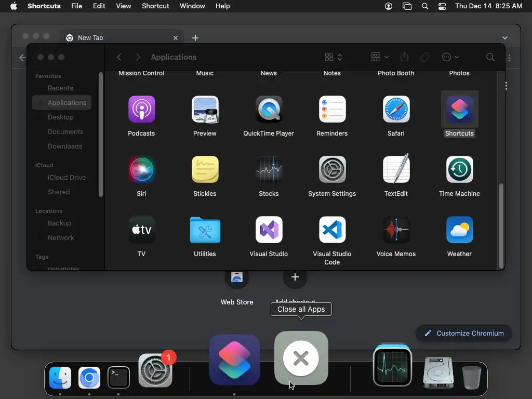532x399 pixels.
Task: Open the Window menu
Action: [x=192, y=6]
